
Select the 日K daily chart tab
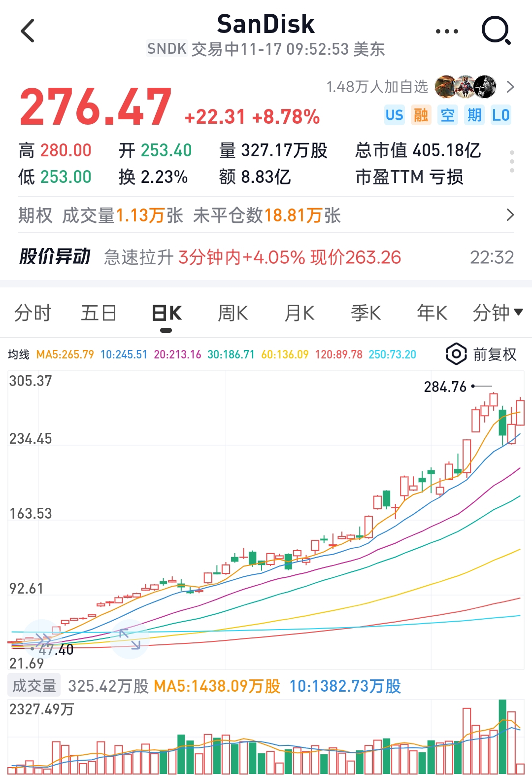(x=166, y=313)
